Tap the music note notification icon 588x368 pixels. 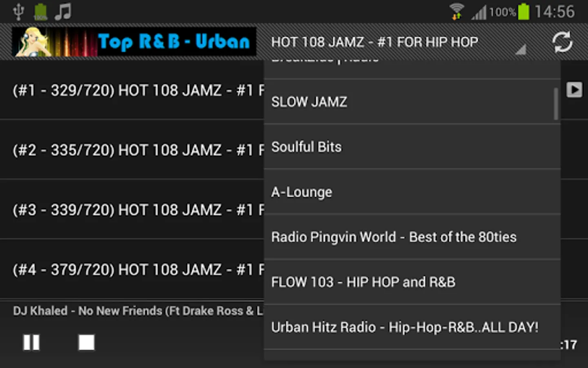click(x=63, y=11)
